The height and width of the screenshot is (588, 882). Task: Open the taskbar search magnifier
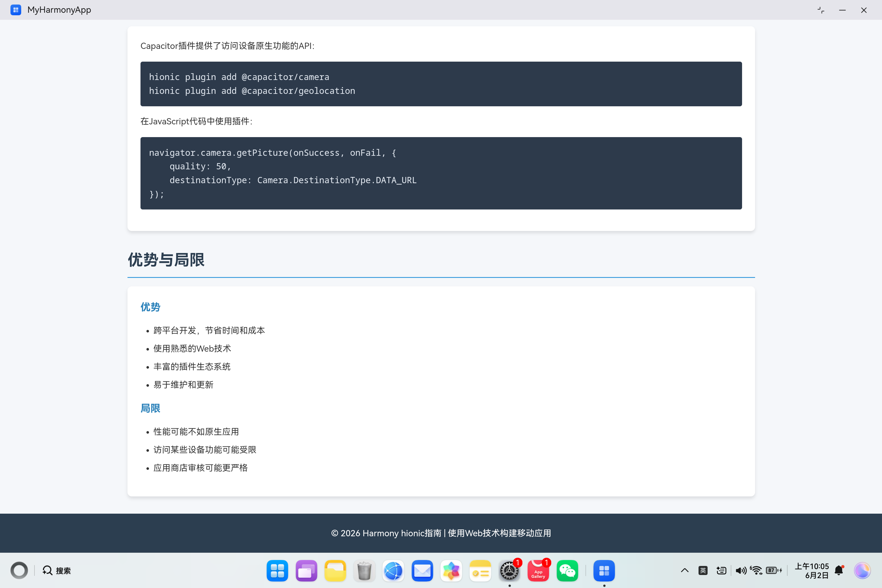[47, 570]
